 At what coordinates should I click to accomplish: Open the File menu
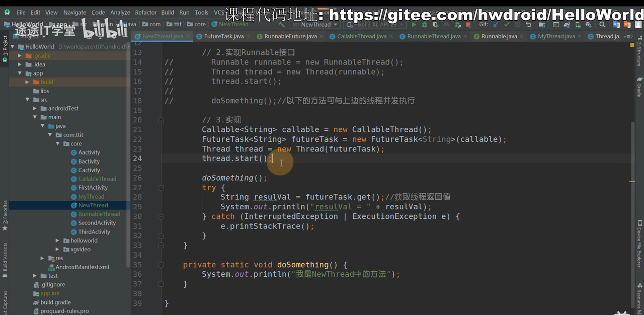click(21, 12)
